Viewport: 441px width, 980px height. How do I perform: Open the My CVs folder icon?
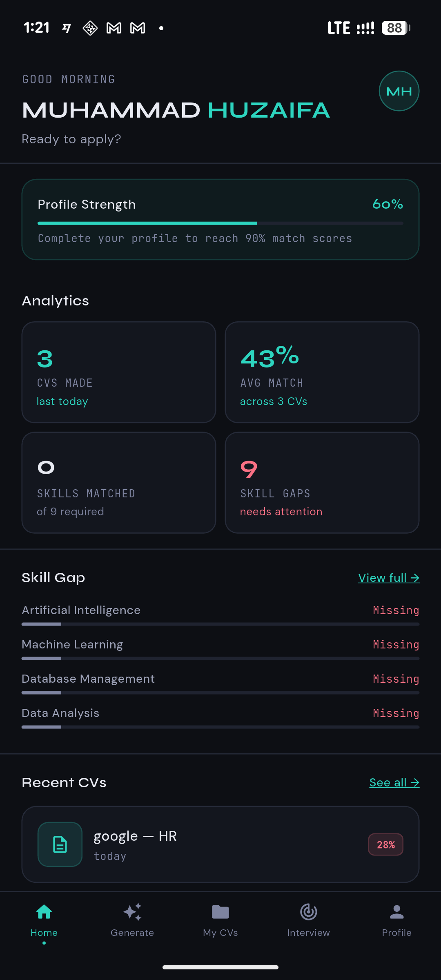(220, 912)
